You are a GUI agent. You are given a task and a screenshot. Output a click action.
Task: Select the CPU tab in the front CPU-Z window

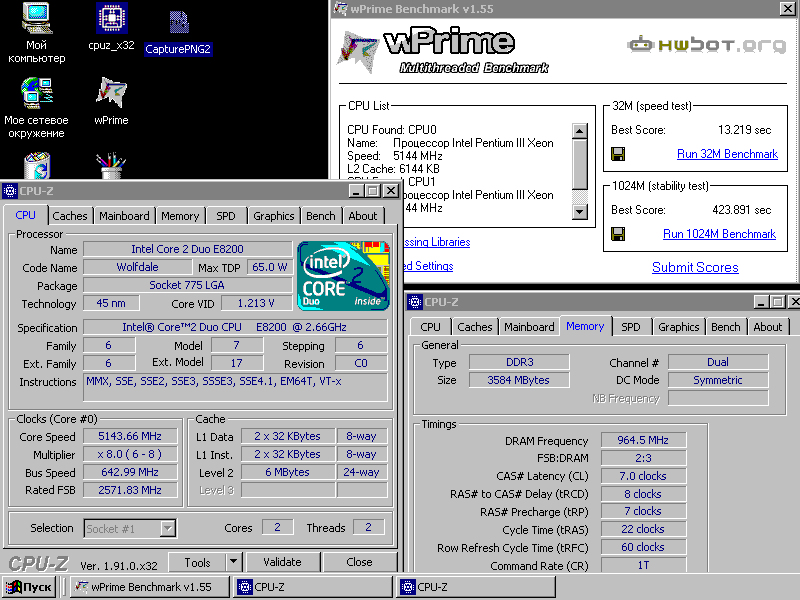(26, 215)
